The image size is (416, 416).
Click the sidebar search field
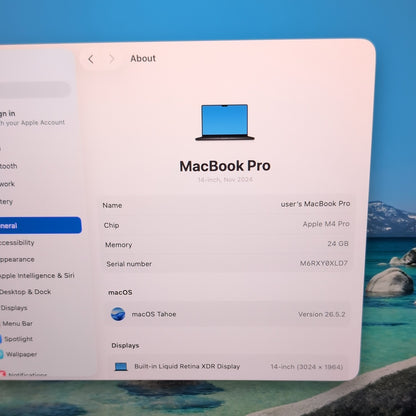[35, 89]
